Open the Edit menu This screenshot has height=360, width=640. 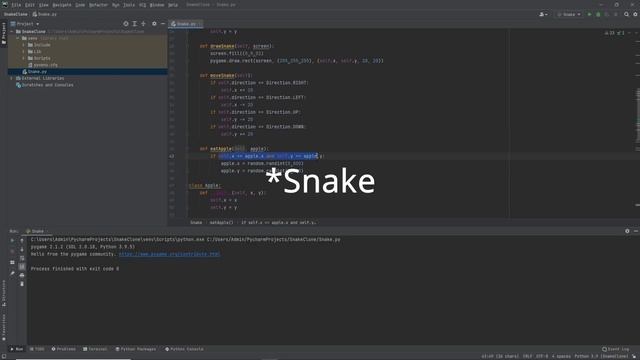30,5
